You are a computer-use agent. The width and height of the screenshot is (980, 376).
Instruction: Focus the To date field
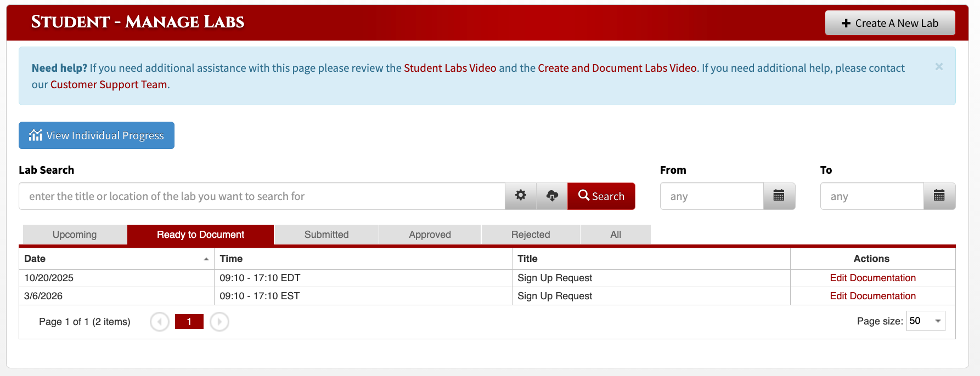click(x=872, y=196)
